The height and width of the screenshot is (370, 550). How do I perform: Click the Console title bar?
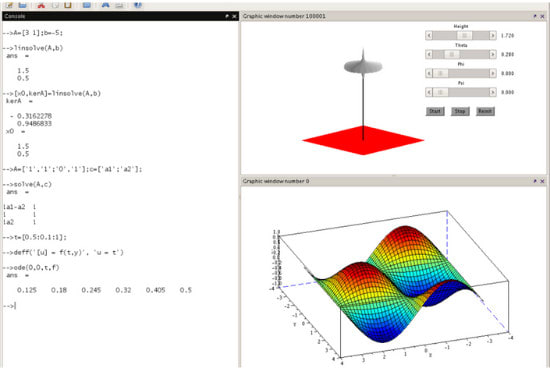coord(120,16)
